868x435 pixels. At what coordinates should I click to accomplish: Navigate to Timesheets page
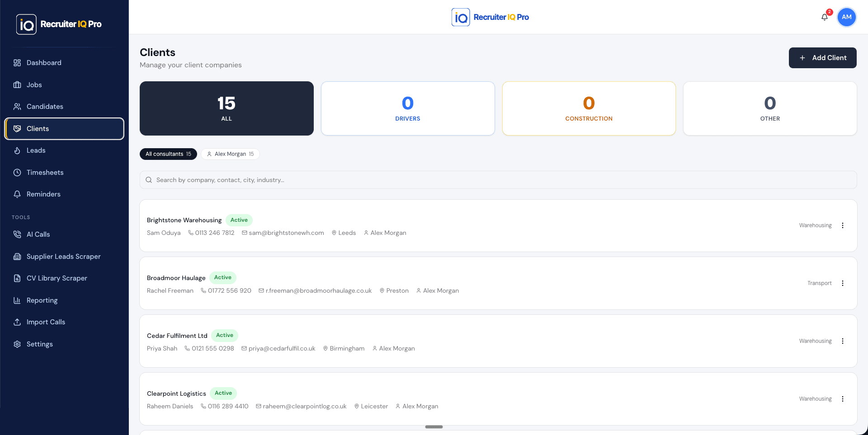(64, 173)
